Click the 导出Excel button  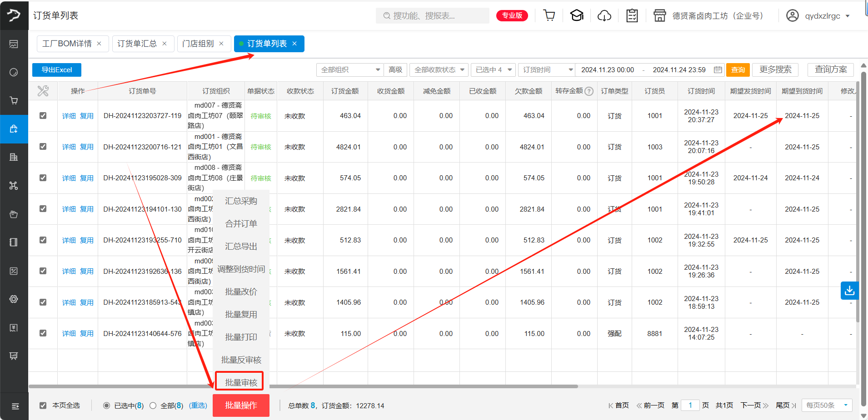pyautogui.click(x=56, y=70)
